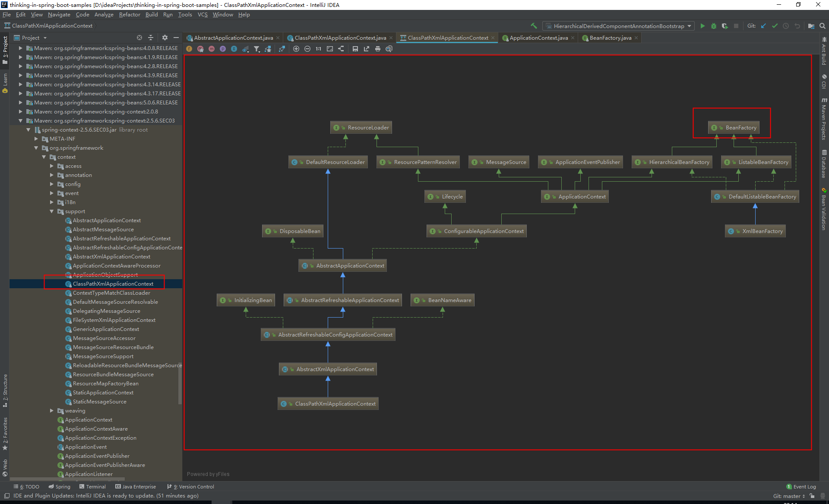Click the Fit Content diagram icon

tap(330, 49)
